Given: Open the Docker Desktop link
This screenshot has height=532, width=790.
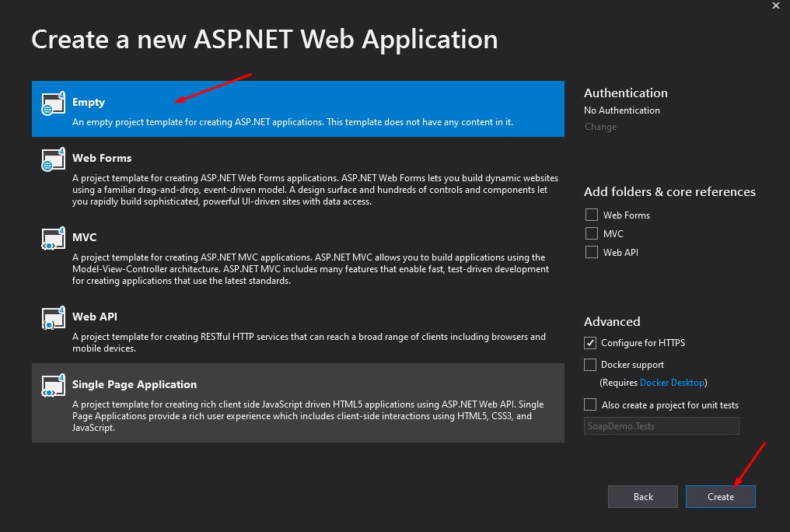Looking at the screenshot, I should [672, 382].
